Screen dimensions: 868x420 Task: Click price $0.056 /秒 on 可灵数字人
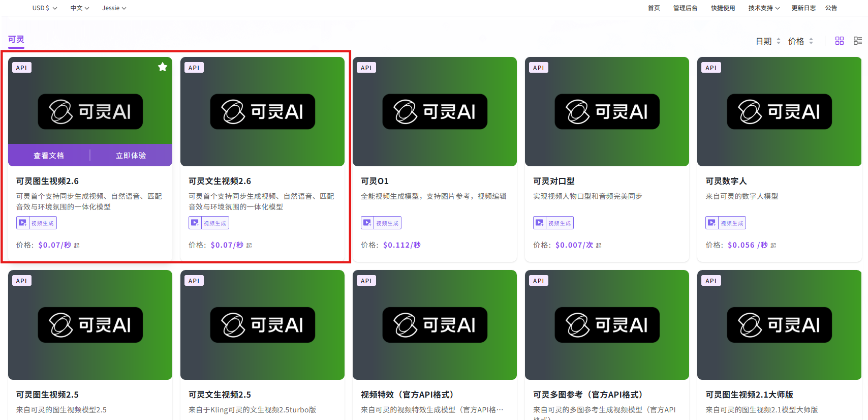coord(748,245)
